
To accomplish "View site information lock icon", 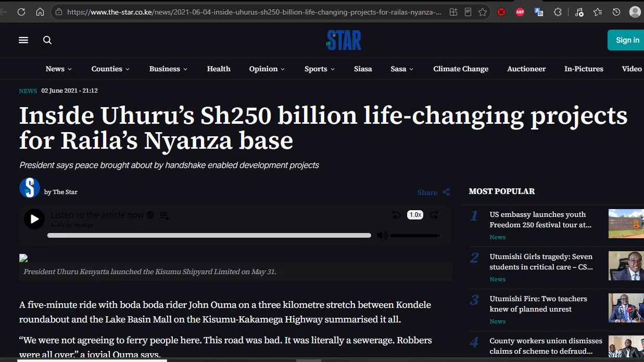I will (59, 12).
